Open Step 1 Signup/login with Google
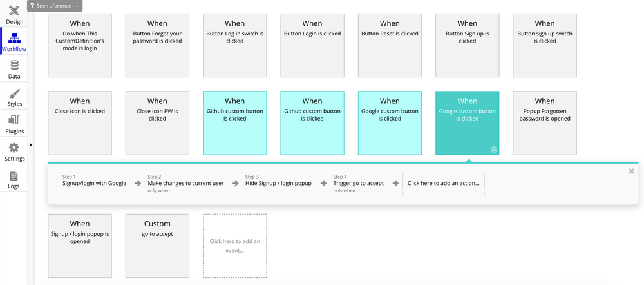The width and height of the screenshot is (644, 285). tap(94, 183)
